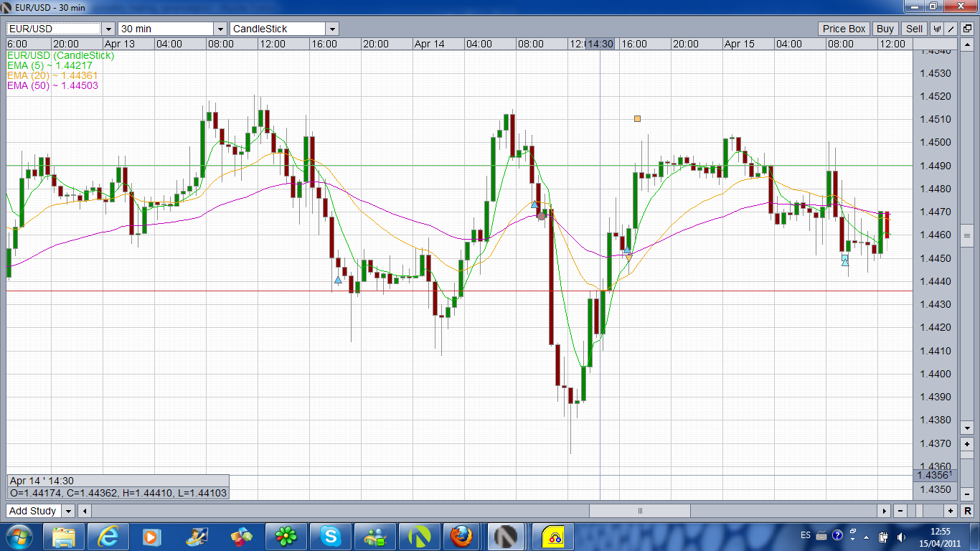Open the Price Box
980x551 pixels.
coord(844,29)
